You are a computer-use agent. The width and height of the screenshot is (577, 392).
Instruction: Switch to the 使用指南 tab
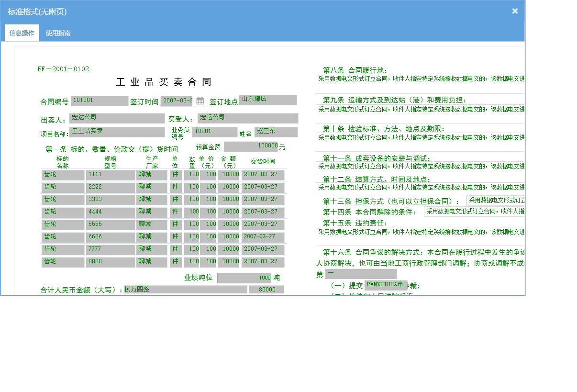click(x=57, y=33)
